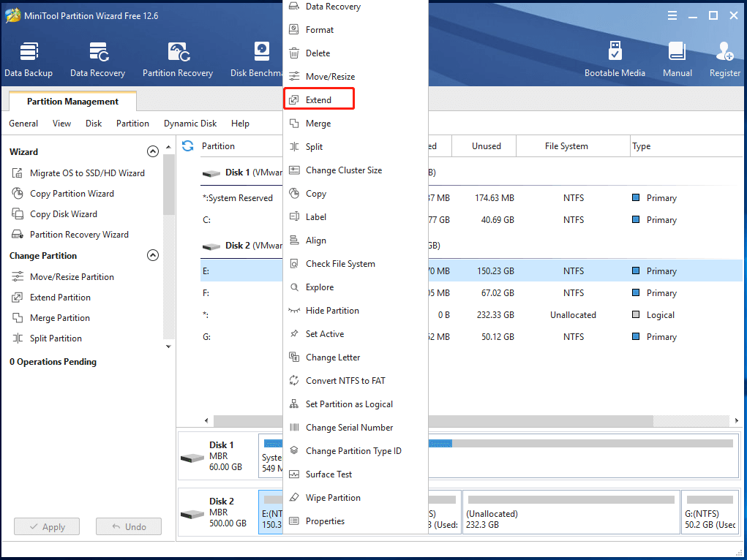747x560 pixels.
Task: Select Explore in the context menu
Action: click(356, 287)
